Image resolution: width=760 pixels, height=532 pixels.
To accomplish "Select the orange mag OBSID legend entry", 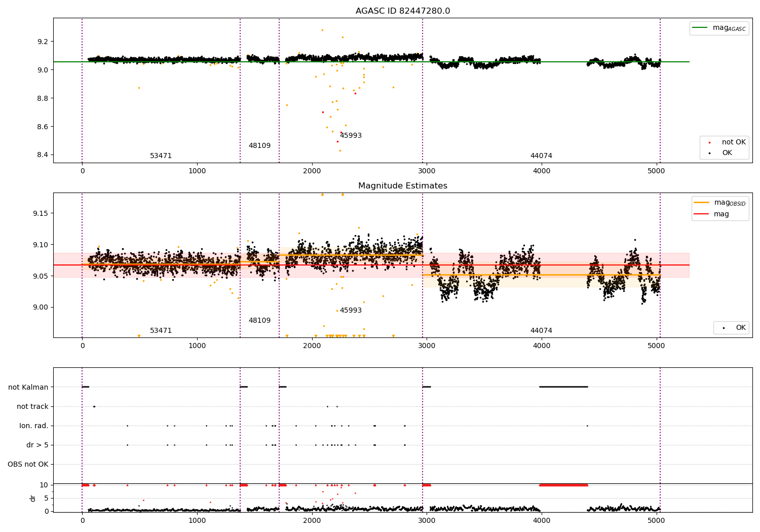I will [x=719, y=203].
